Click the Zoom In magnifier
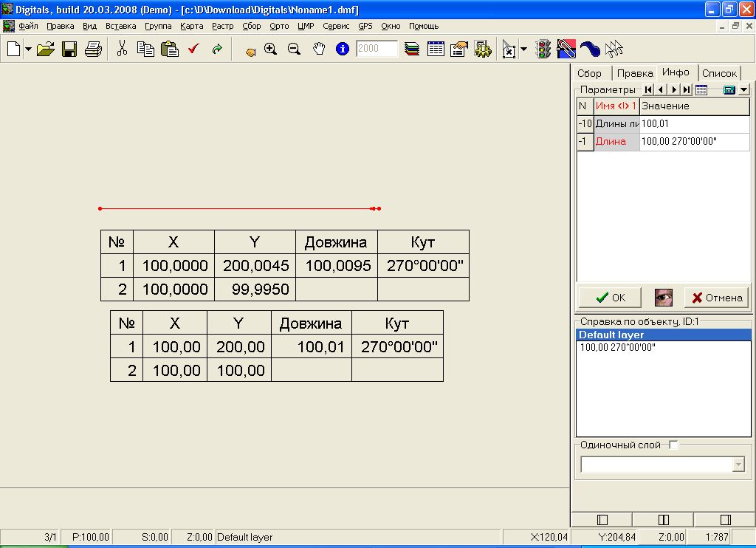The width and height of the screenshot is (756, 548). point(270,49)
